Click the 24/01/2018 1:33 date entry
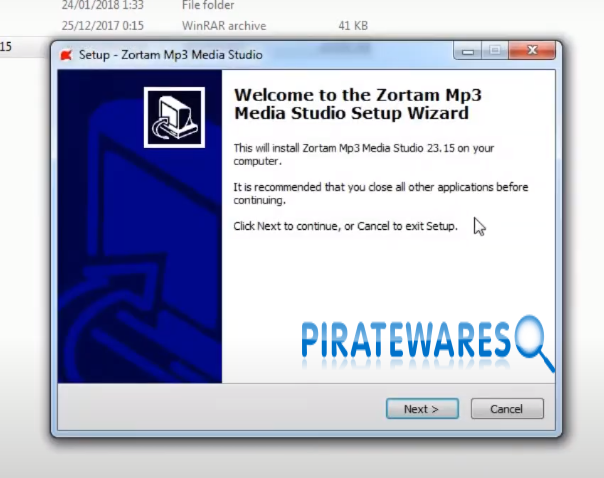The width and height of the screenshot is (604, 478). tap(101, 5)
